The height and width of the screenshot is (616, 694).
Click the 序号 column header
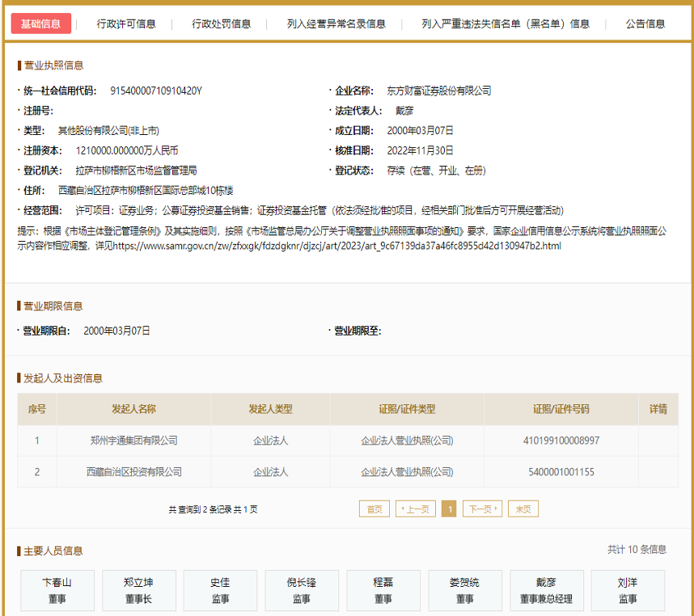coord(36,409)
